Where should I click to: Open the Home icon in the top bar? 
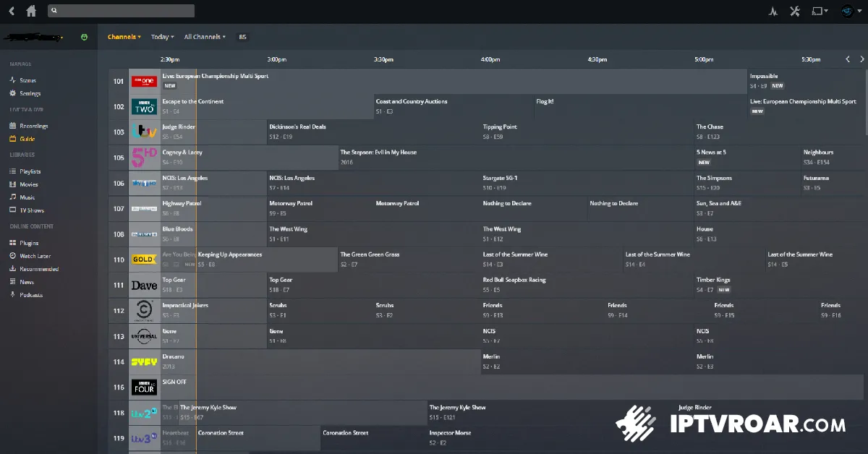[31, 11]
